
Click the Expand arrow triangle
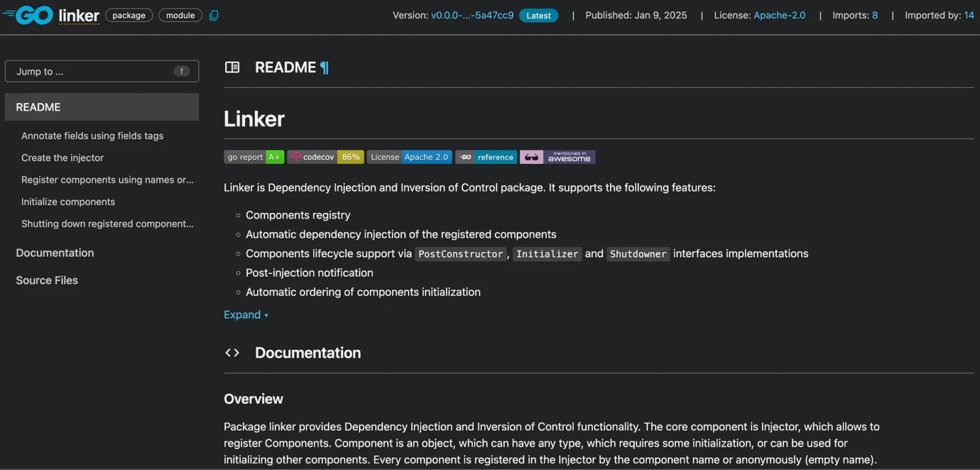click(x=266, y=316)
